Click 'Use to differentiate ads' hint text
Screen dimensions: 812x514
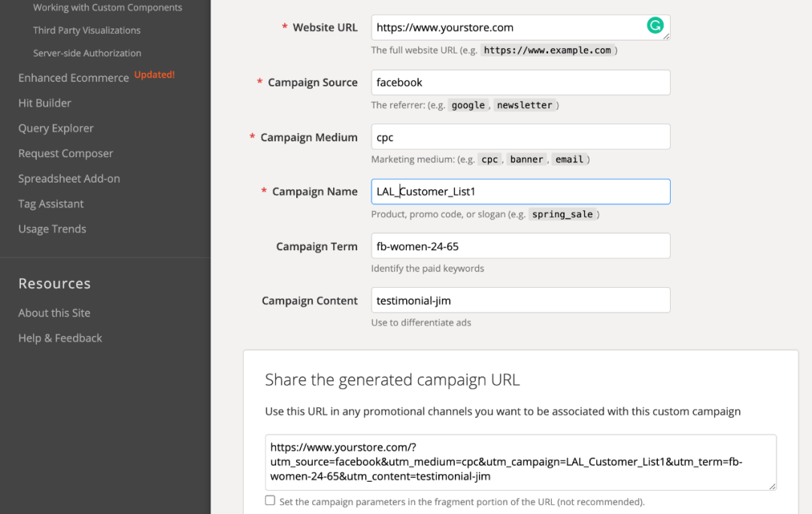click(x=421, y=322)
